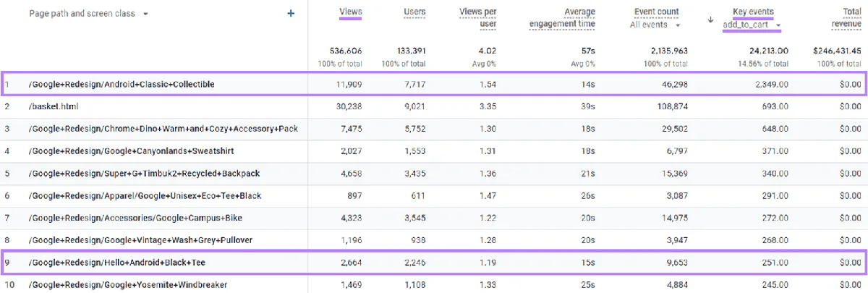Click users value 7,717 in row 1

414,85
